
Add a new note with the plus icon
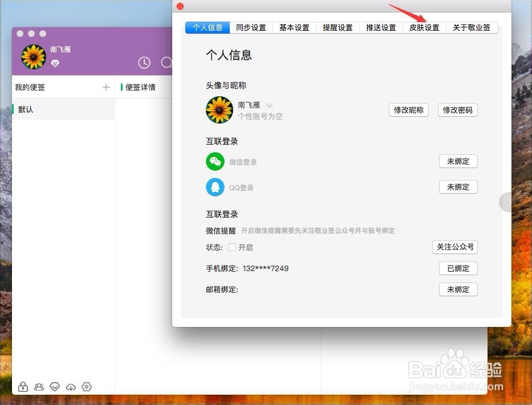106,87
